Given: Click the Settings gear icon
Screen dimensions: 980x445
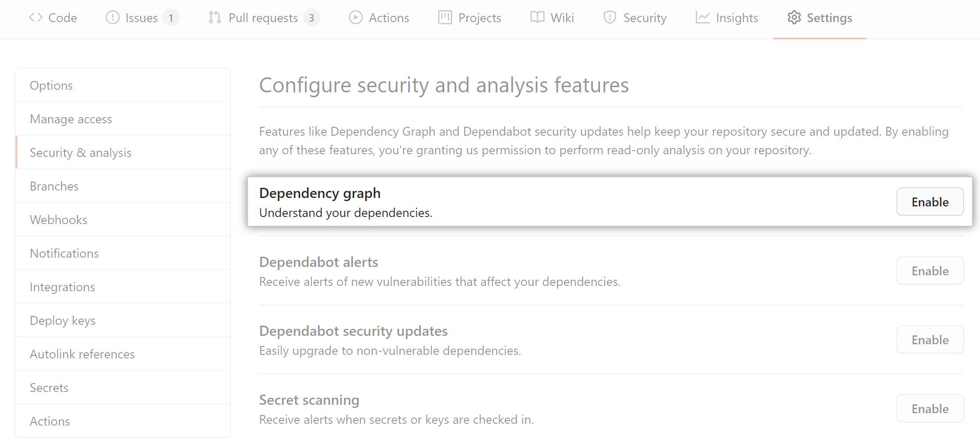Looking at the screenshot, I should [794, 18].
